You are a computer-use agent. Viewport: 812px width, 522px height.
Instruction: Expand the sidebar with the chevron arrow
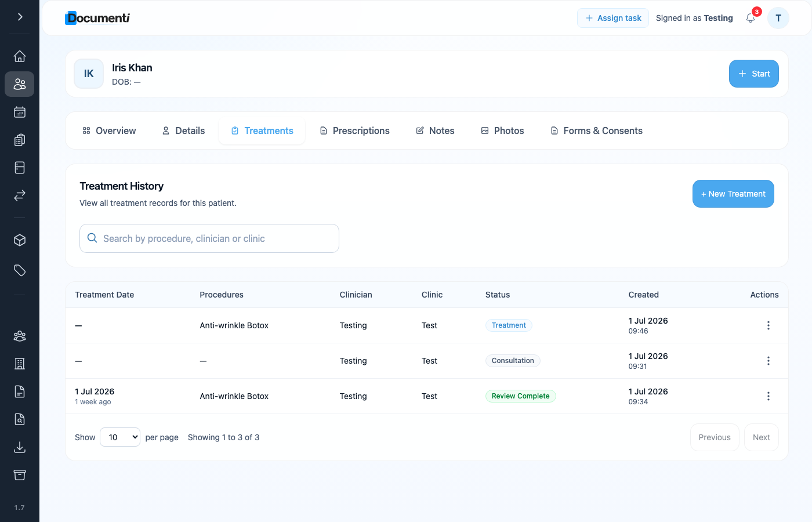point(20,17)
